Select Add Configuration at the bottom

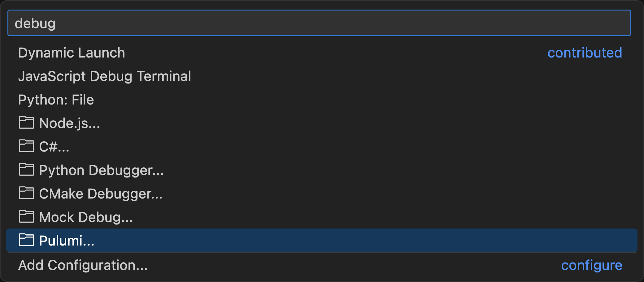click(x=83, y=265)
